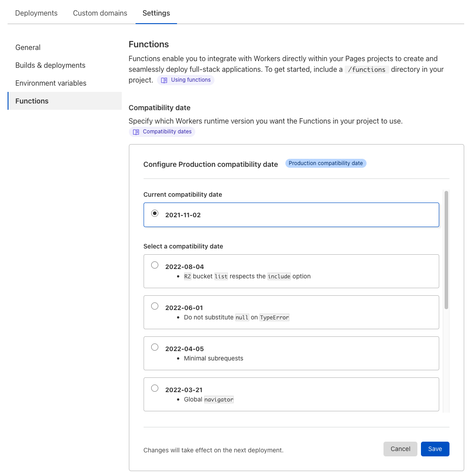The height and width of the screenshot is (476, 470).
Task: Select the 2022-03-21 compatibility date radio
Action: 155,388
